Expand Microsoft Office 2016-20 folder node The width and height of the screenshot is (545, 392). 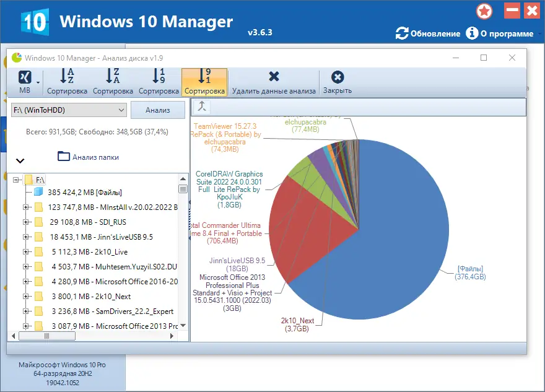click(26, 282)
